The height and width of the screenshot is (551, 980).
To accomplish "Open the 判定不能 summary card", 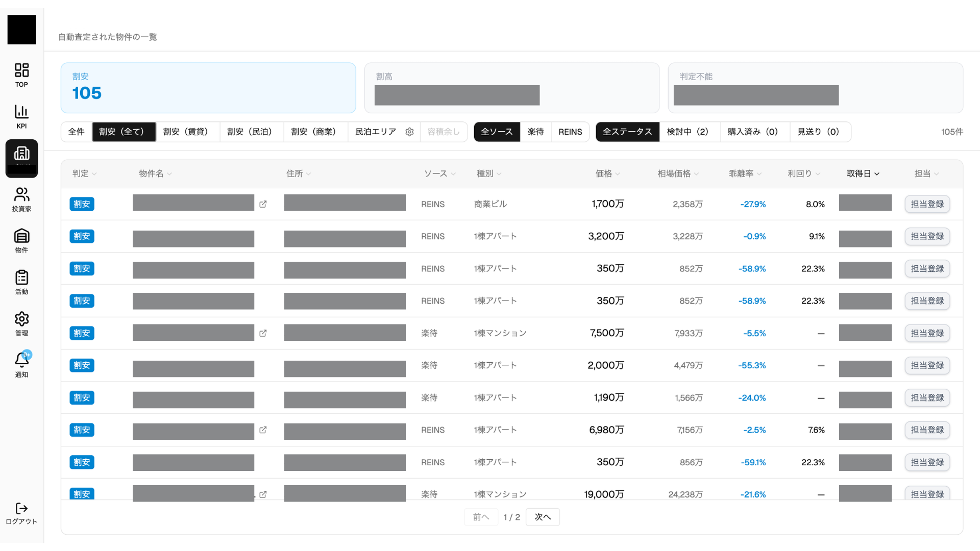I will pos(816,88).
